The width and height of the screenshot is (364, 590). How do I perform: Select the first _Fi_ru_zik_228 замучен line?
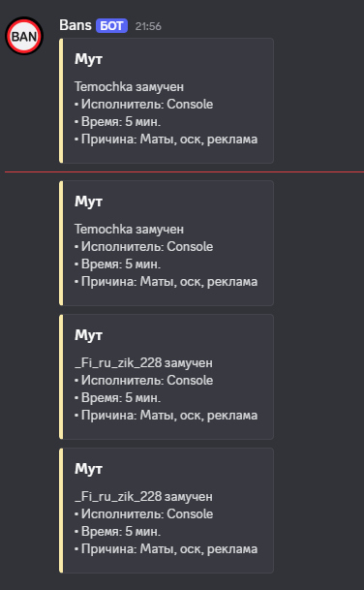[x=143, y=362]
